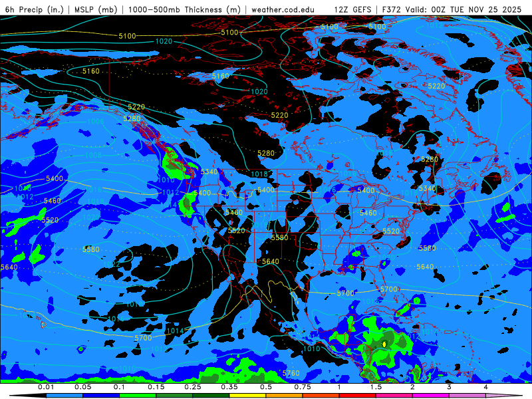Click the legend value 3
The image size is (532, 399).
point(450,387)
